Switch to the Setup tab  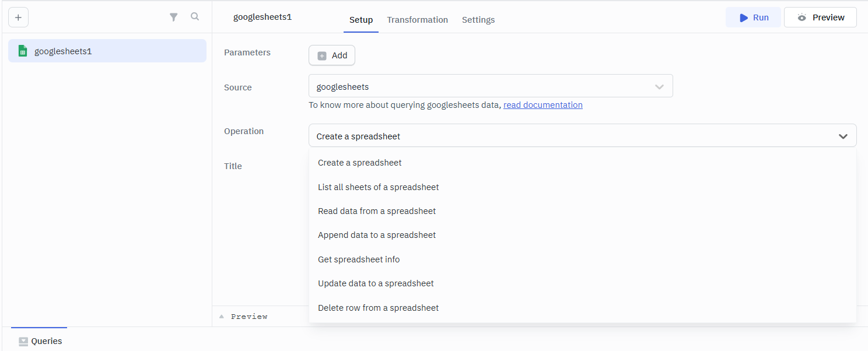[360, 20]
